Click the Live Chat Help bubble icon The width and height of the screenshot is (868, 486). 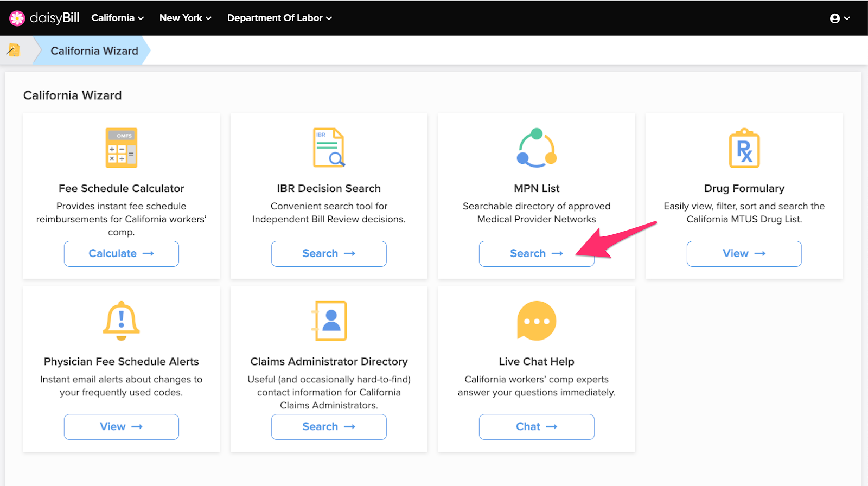(x=537, y=321)
